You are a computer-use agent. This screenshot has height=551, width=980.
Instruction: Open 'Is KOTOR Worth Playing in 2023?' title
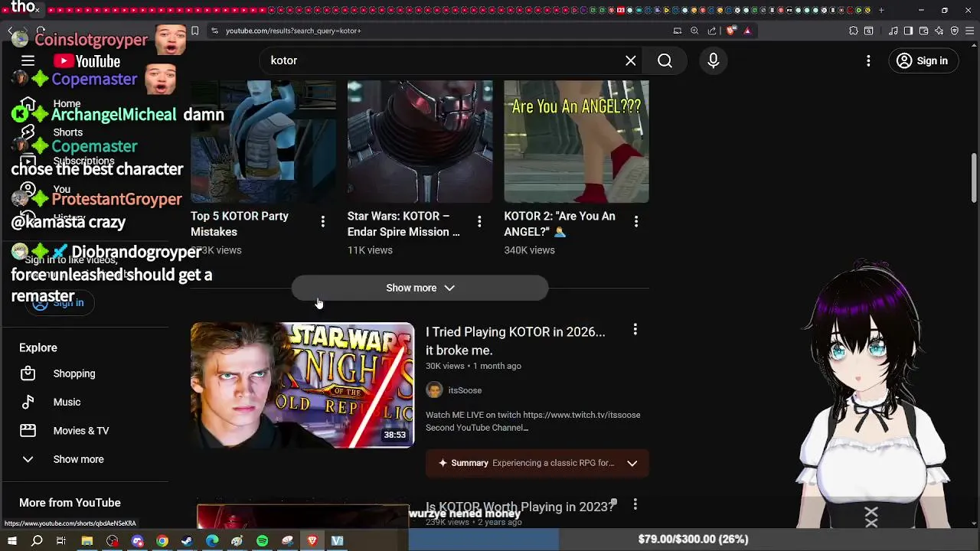(521, 507)
